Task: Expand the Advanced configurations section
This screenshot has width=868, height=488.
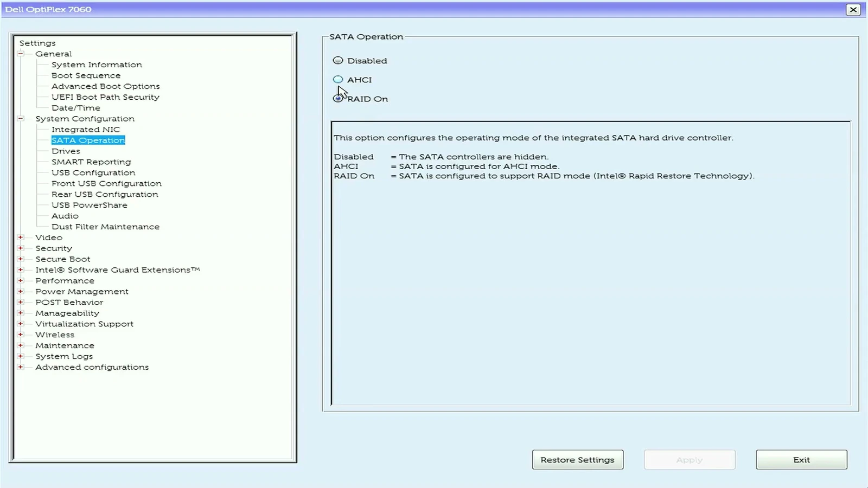Action: (21, 367)
